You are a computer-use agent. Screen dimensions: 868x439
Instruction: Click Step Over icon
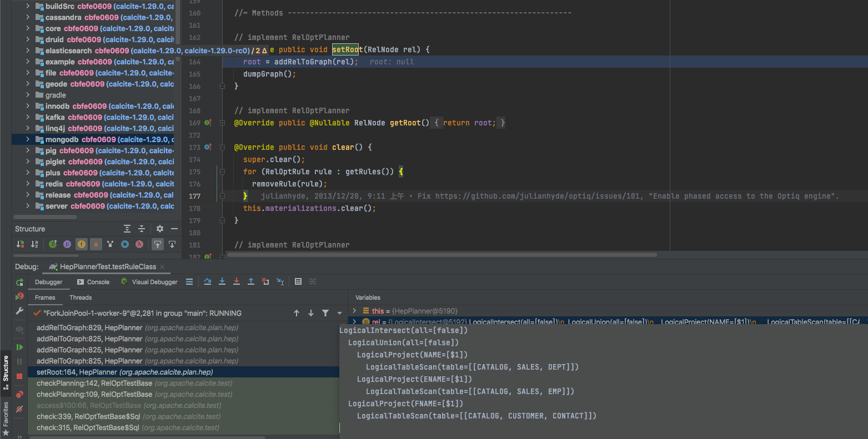click(208, 282)
